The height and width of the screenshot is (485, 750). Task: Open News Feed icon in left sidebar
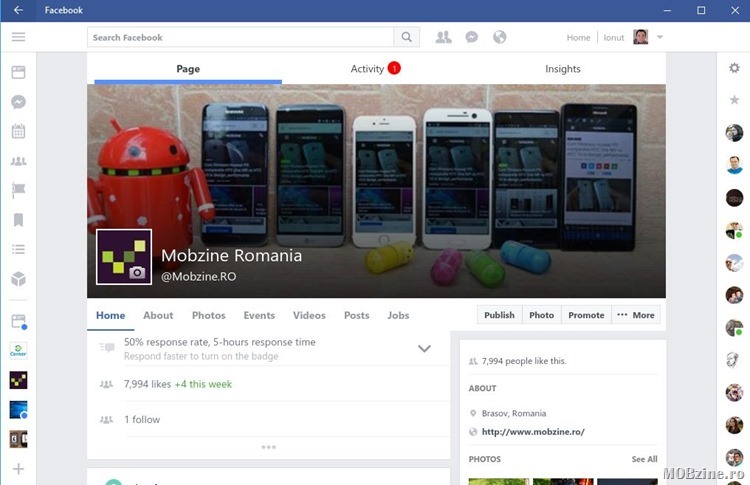(18, 72)
